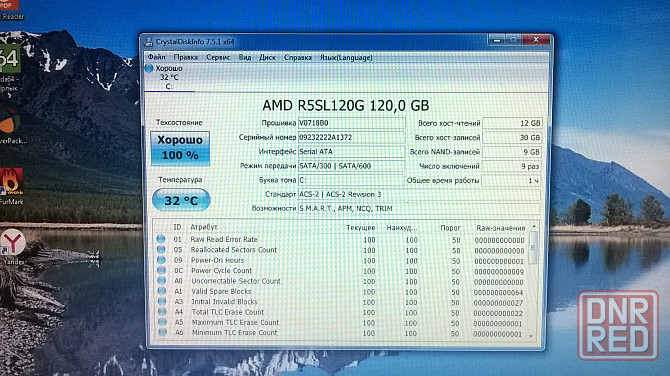Viewport: 670px width, 376px height.
Task: Click the Порог column header
Action: 450,228
